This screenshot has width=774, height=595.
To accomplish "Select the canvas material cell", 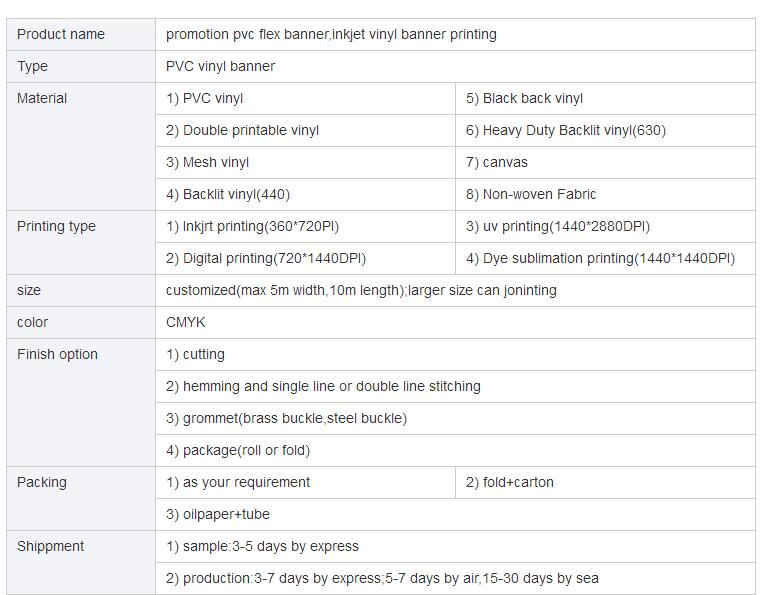I will [x=605, y=162].
